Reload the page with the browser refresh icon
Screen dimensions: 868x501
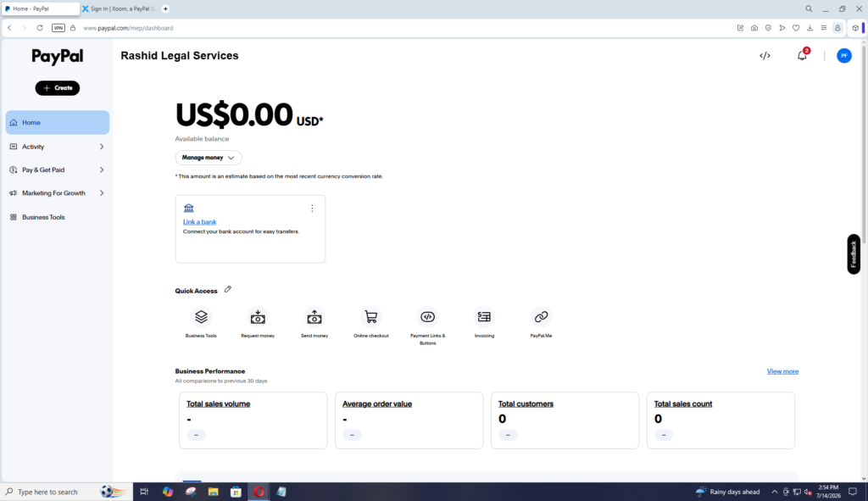40,28
